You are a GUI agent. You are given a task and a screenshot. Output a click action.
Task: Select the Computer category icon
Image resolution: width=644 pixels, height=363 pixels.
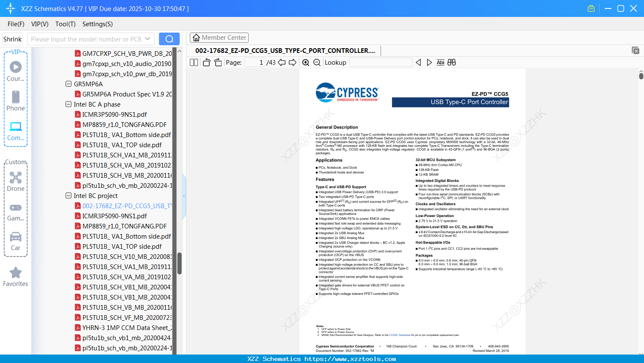(16, 131)
